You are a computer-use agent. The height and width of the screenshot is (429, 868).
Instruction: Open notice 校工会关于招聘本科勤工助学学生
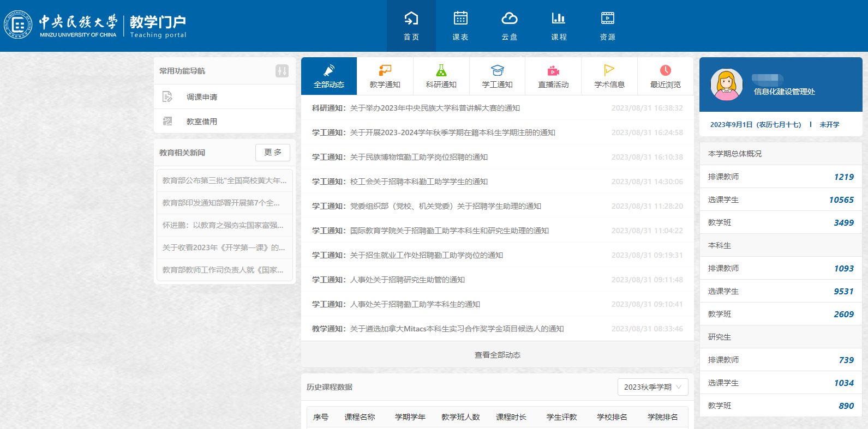[419, 182]
